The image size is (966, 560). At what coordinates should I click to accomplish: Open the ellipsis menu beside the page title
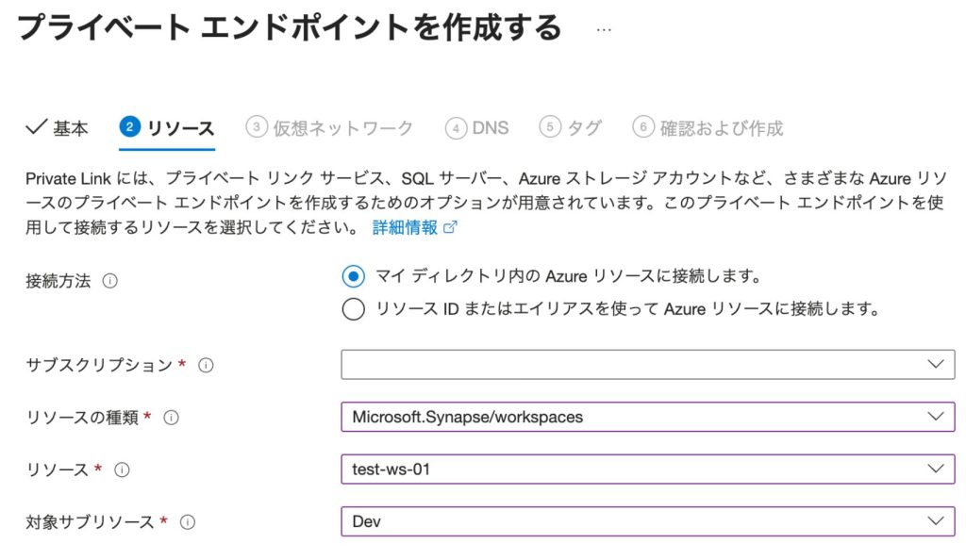pyautogui.click(x=604, y=28)
